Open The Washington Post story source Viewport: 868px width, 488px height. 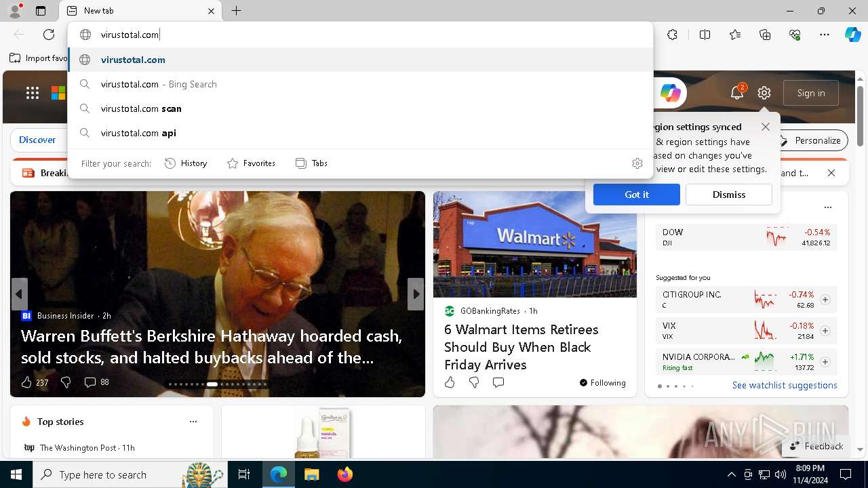click(79, 447)
